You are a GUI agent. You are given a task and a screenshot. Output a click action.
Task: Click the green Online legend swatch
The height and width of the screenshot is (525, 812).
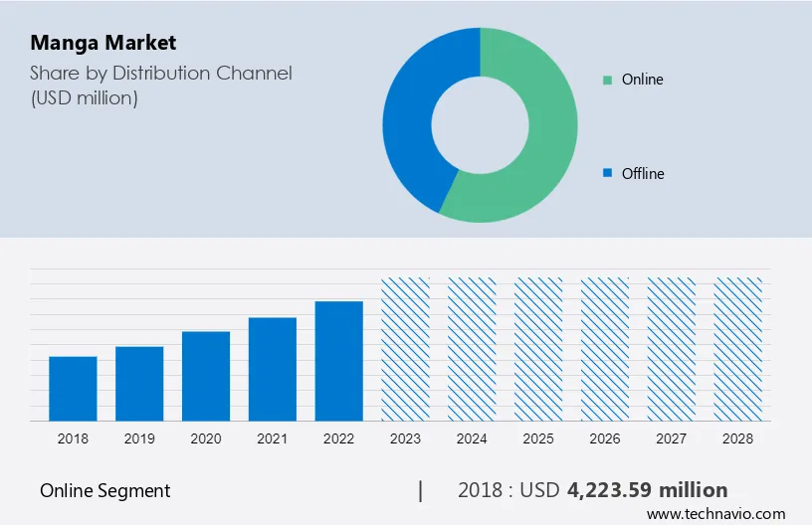tap(607, 81)
